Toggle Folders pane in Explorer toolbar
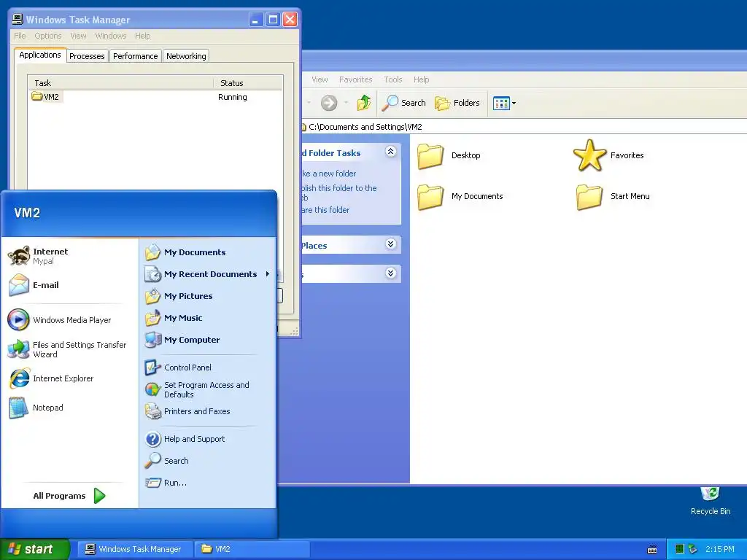This screenshot has height=560, width=747. (457, 103)
